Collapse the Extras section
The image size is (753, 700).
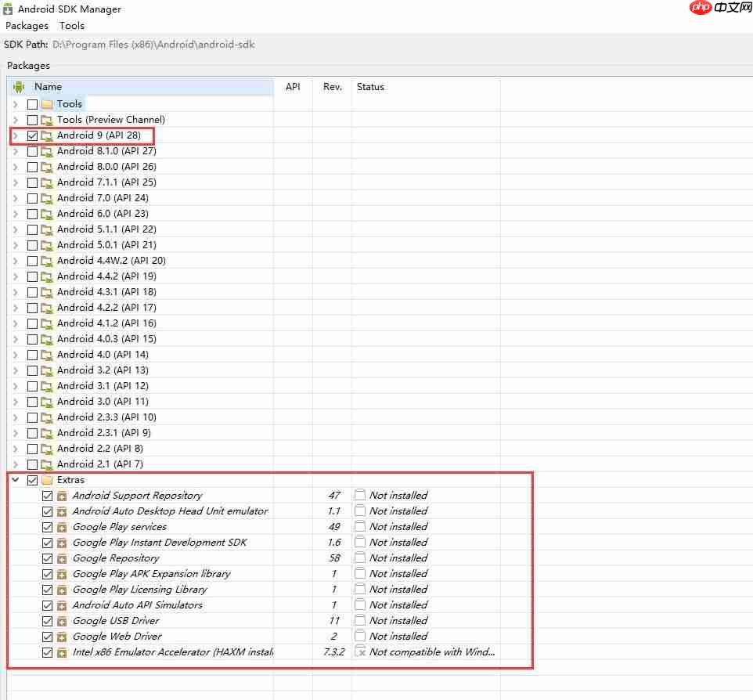pos(15,479)
